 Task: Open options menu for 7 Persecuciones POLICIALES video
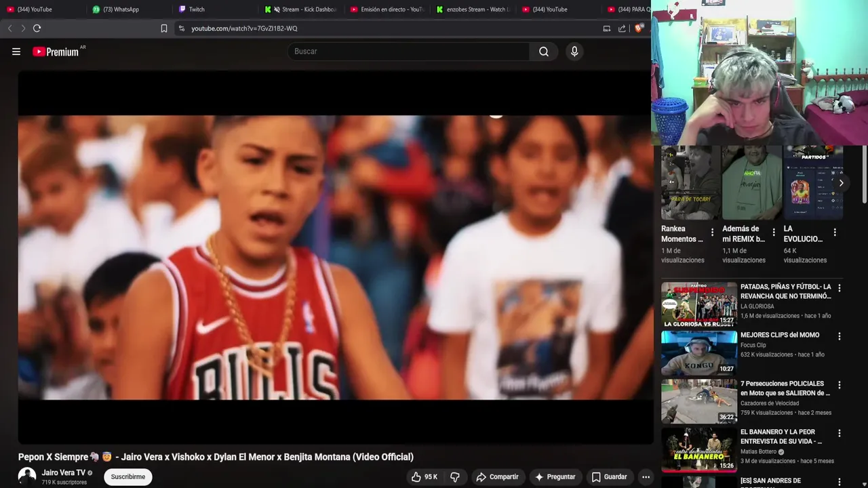tap(840, 385)
